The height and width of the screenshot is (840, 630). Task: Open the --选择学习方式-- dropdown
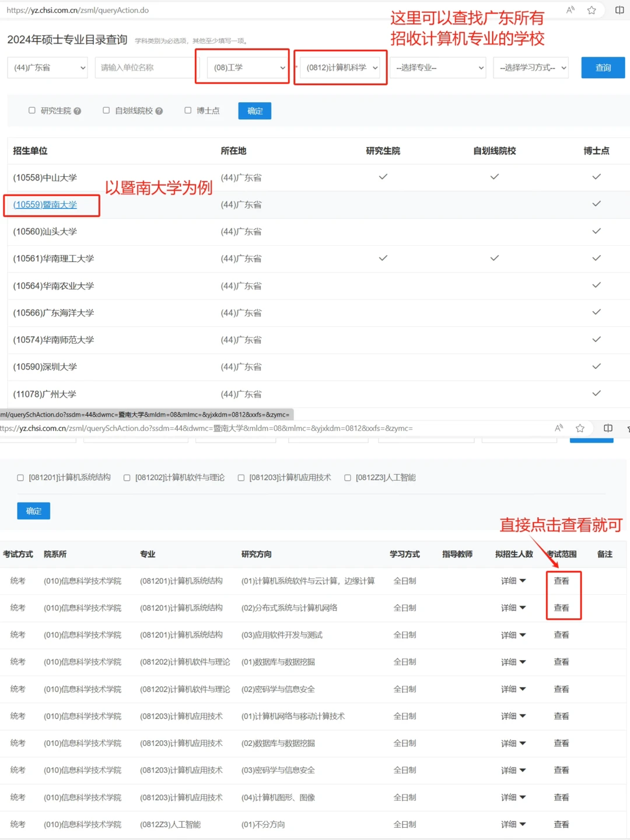(x=530, y=67)
